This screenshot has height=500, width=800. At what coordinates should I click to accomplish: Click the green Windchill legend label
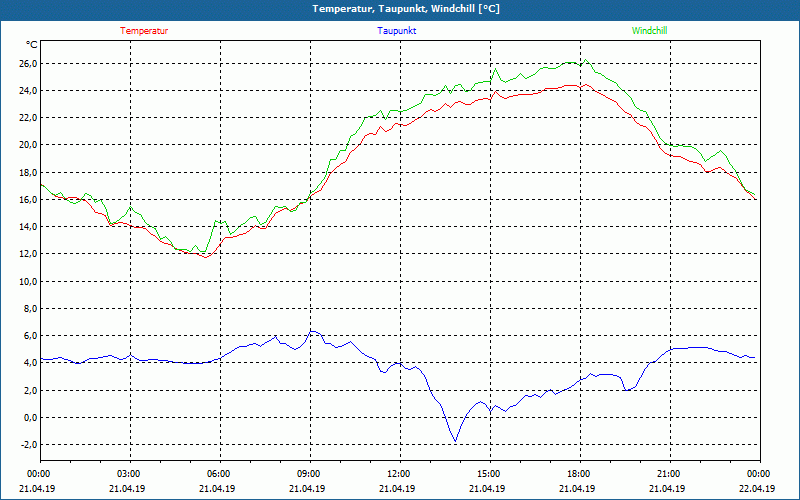coord(650,30)
